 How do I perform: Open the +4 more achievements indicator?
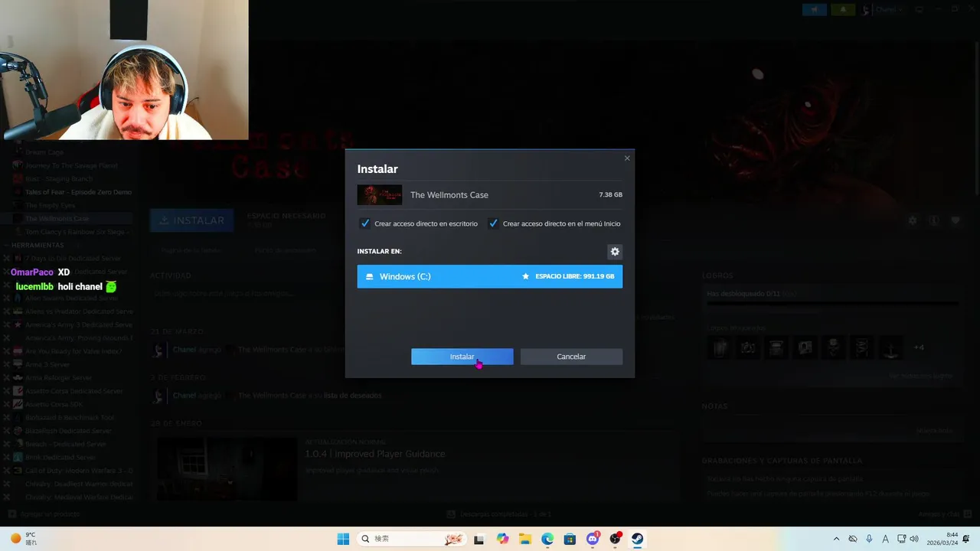[919, 347]
